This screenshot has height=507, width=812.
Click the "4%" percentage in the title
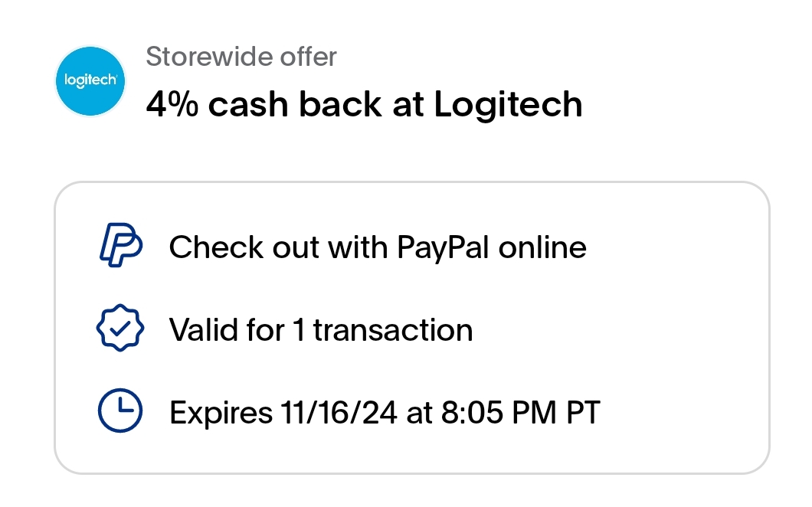(172, 105)
